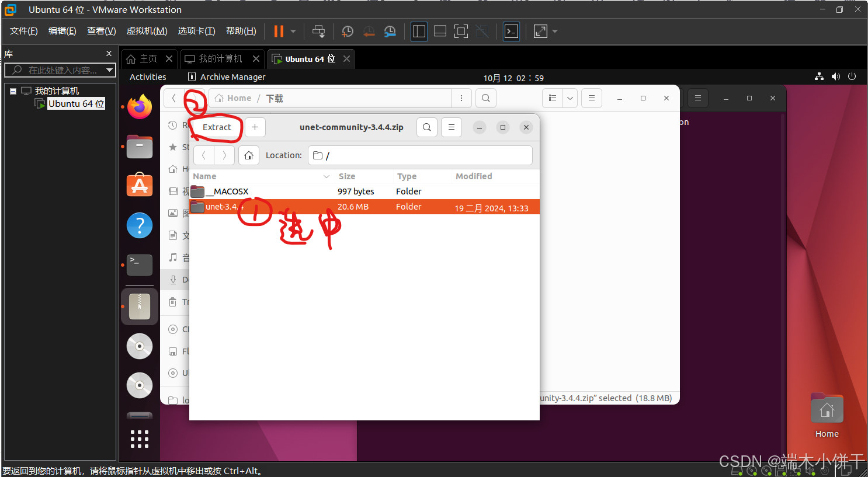Click the network icon in Ubuntu top bar

coord(820,76)
